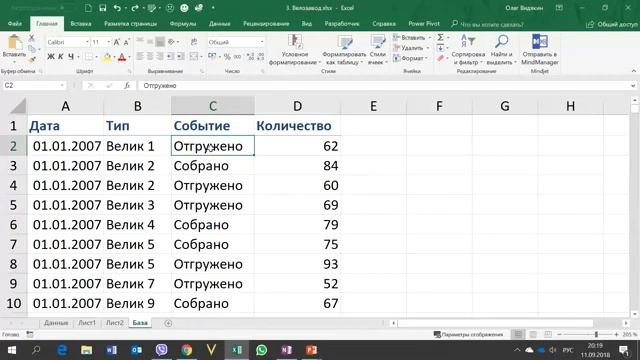Screen dimensions: 640x360
Task: Click the AutoSum sigma icon
Action: [x=440, y=38]
